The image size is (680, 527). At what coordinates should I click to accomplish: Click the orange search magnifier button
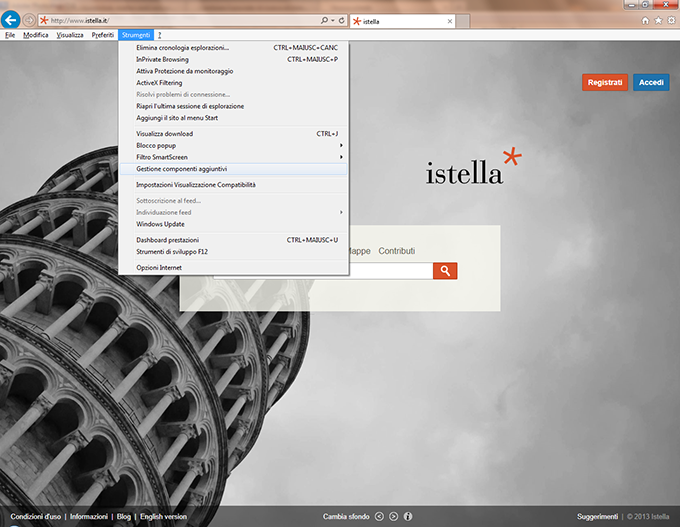(x=445, y=271)
